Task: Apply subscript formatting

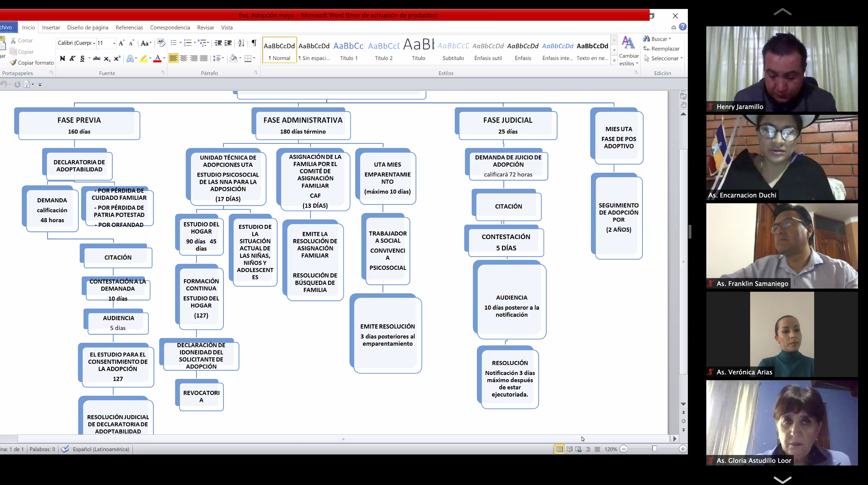Action: coord(107,59)
